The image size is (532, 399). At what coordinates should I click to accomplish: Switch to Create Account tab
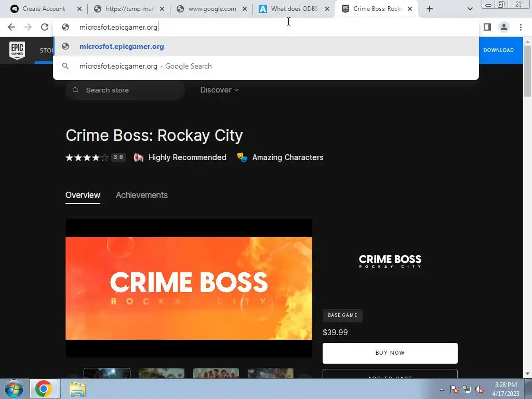click(44, 9)
